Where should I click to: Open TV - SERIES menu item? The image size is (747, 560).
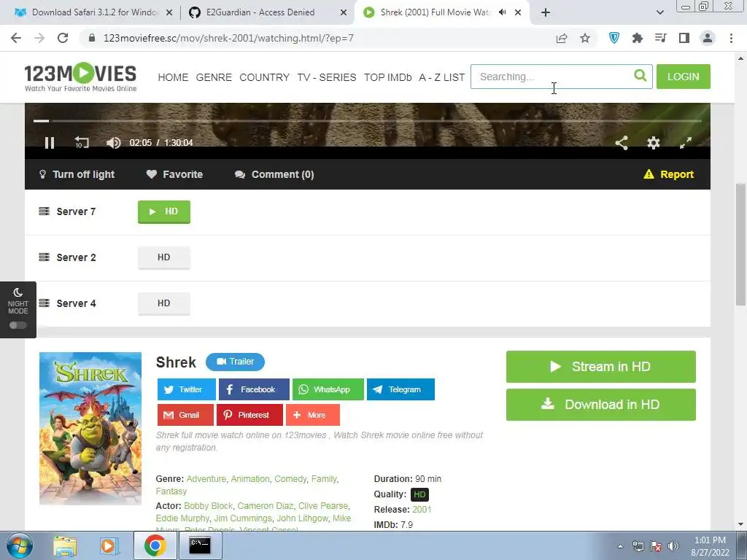(x=327, y=77)
